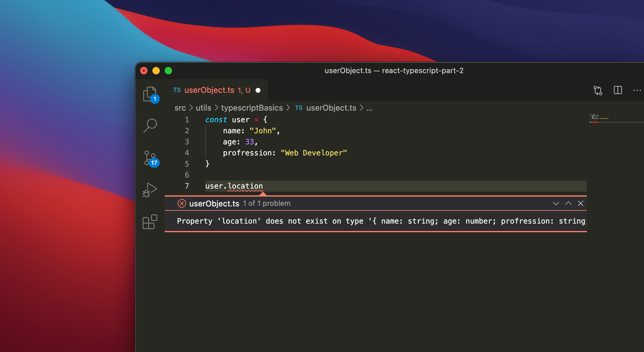Select the userObject.ts editor tab
This screenshot has height=352, width=644.
[209, 90]
